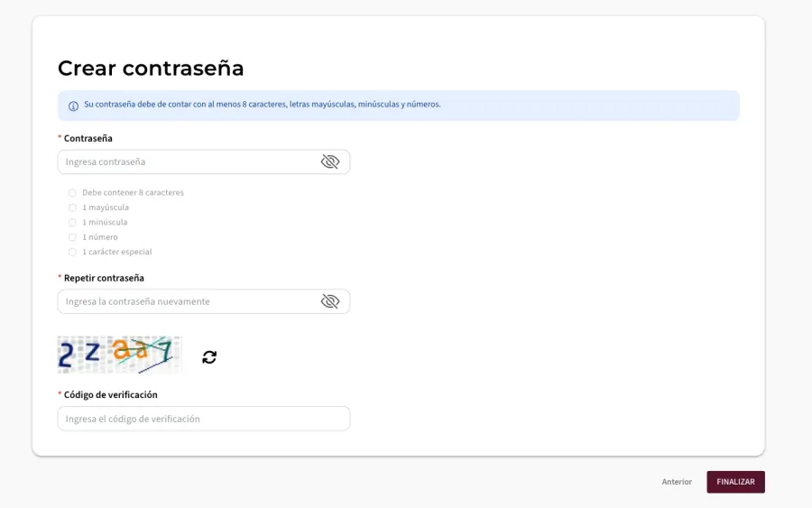Click the '1 carácter especial' requirement circle
Screen dimensions: 812x508
[72, 252]
